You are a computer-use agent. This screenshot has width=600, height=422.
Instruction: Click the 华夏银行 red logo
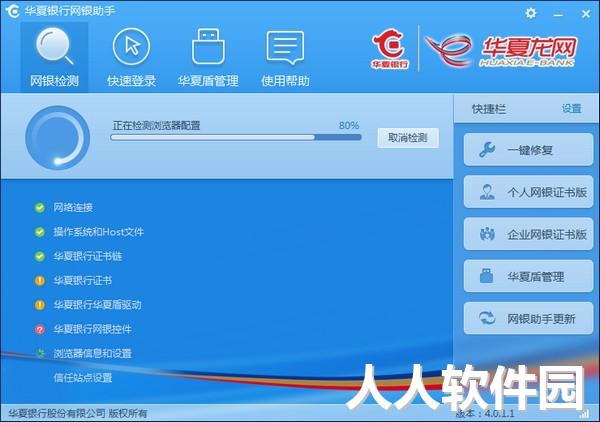[390, 49]
